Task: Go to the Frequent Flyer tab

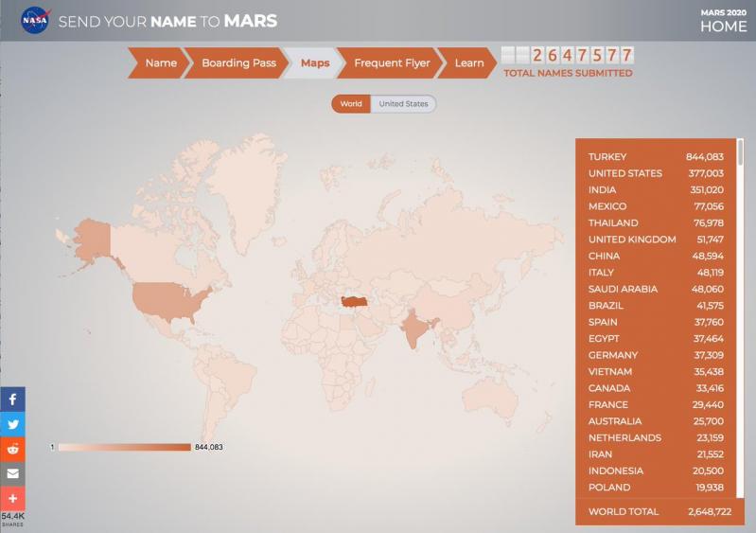Action: tap(391, 62)
